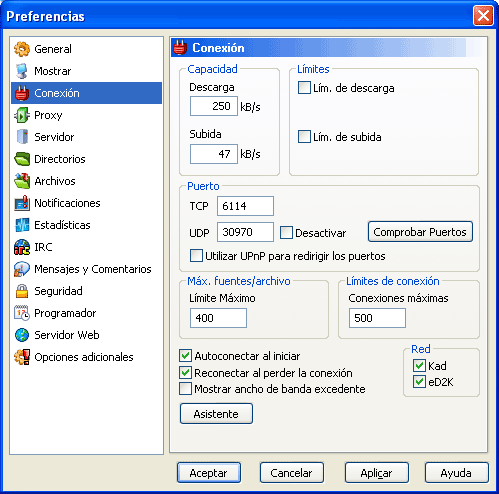Image resolution: width=499 pixels, height=494 pixels.
Task: Click the Aplicar button
Action: coord(377,473)
